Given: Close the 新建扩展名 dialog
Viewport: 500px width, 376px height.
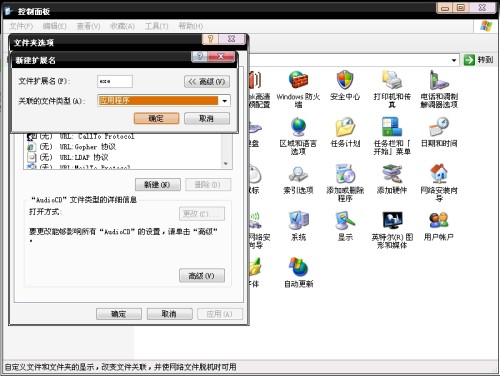Looking at the screenshot, I should coord(221,56).
